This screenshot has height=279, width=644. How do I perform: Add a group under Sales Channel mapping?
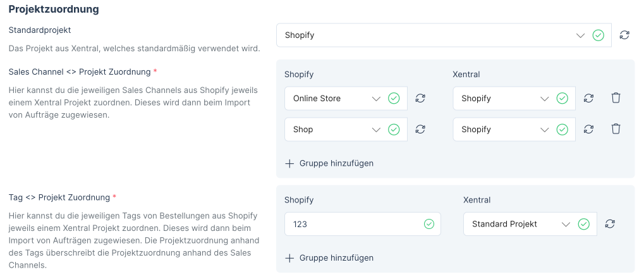[336, 163]
